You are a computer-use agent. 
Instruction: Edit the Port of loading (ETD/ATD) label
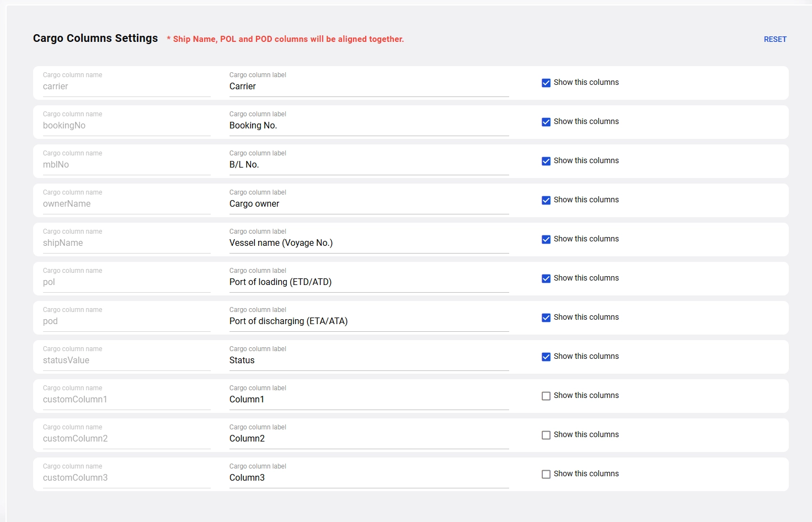pyautogui.click(x=368, y=282)
